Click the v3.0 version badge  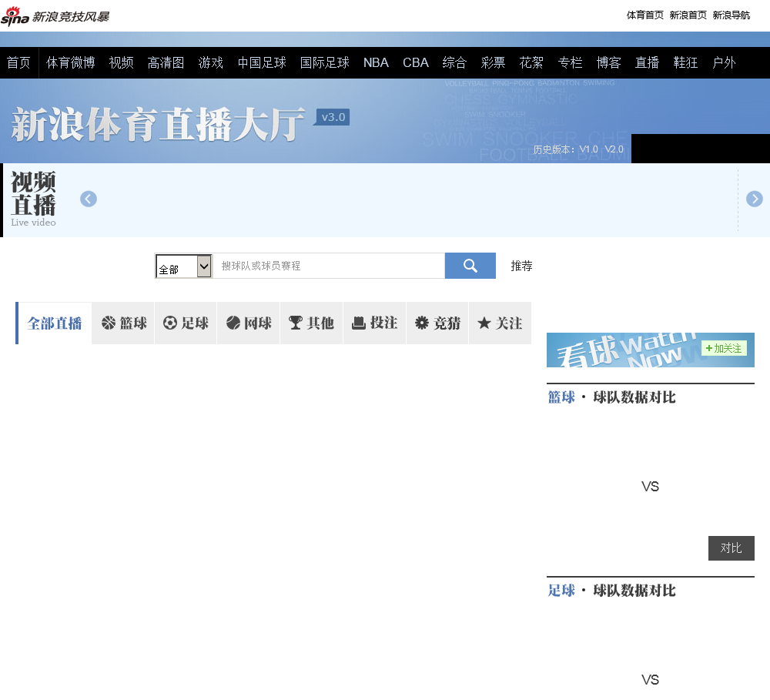pyautogui.click(x=333, y=117)
